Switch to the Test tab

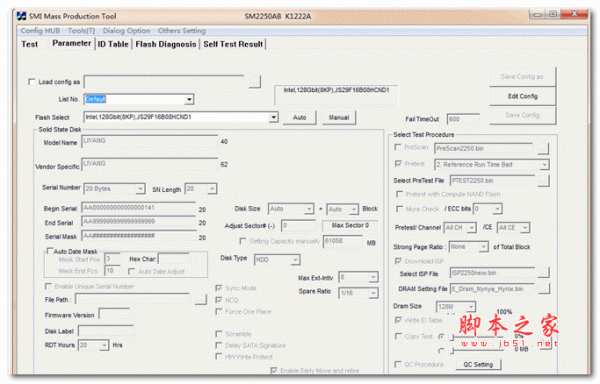[29, 44]
